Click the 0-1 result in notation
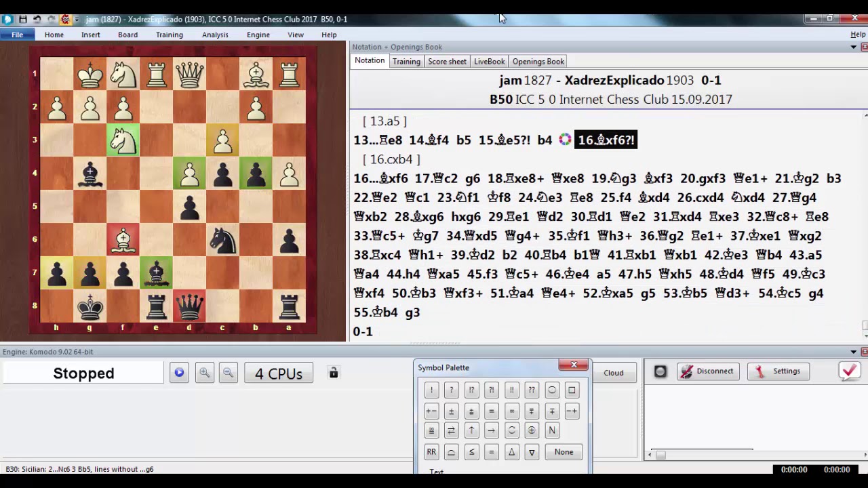This screenshot has width=868, height=488. coord(363,331)
